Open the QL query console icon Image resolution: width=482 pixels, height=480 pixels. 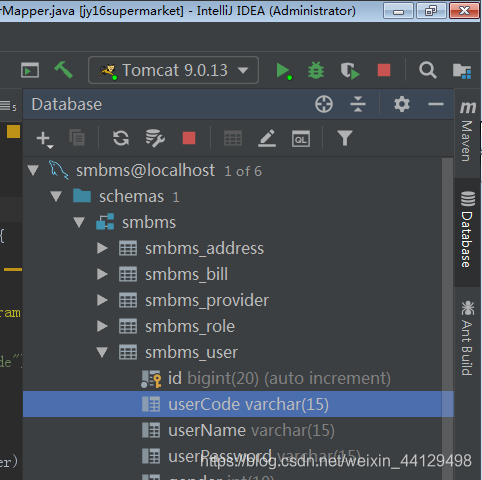[301, 139]
